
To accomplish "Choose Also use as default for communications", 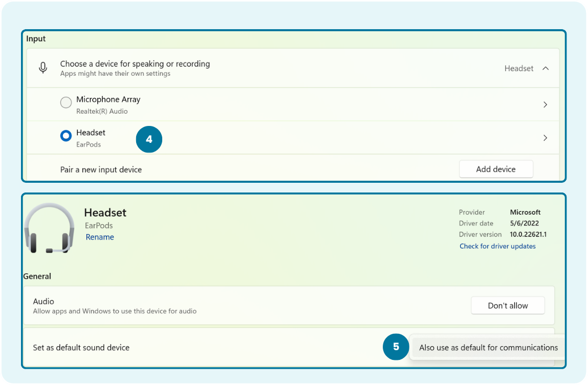I will 488,348.
